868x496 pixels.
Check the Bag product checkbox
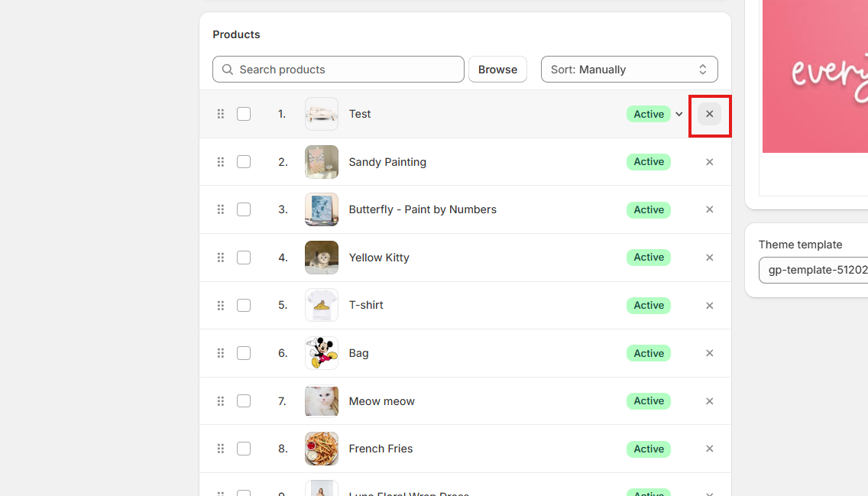(244, 353)
